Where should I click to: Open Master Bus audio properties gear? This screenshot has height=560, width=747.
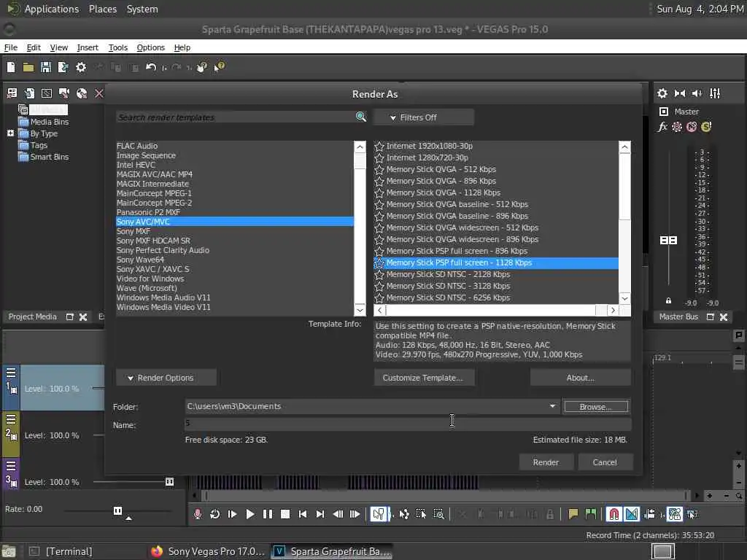(662, 93)
